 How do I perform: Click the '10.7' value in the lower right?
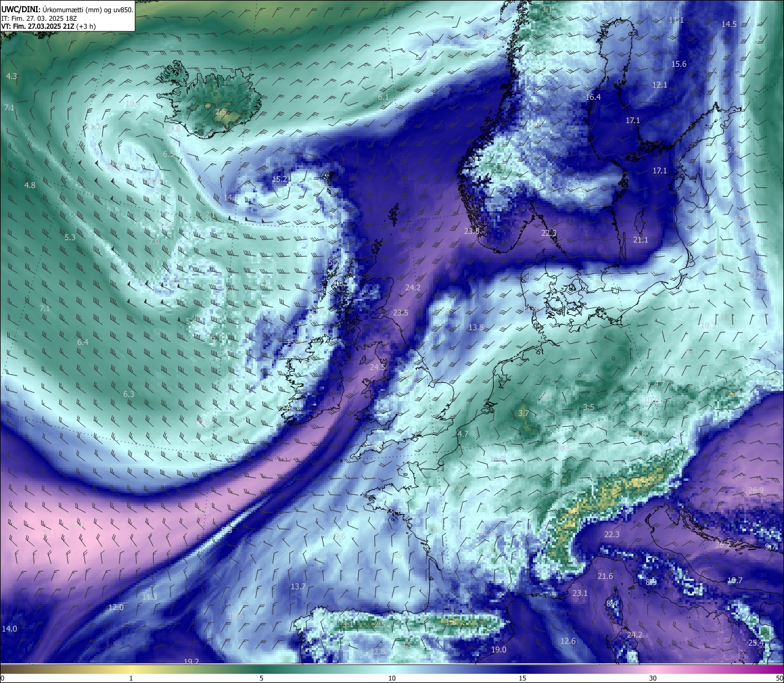pos(735,581)
